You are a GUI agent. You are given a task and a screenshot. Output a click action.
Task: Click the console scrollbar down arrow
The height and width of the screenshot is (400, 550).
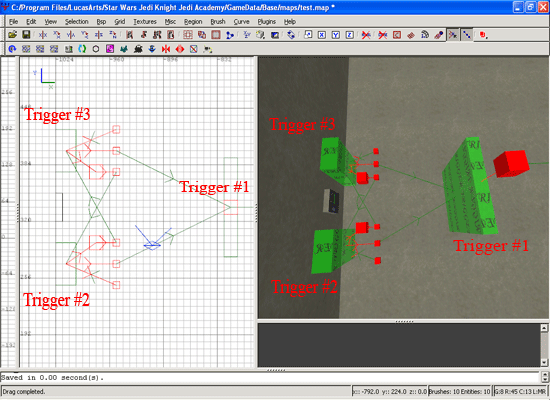pos(544,362)
